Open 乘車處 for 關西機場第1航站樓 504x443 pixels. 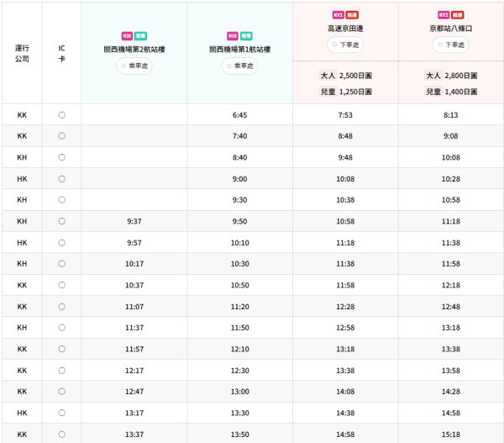(239, 66)
